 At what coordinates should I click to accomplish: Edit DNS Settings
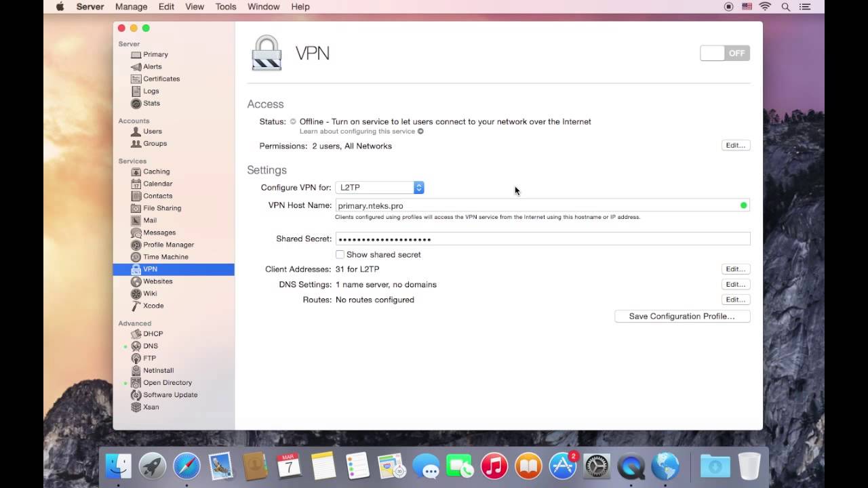(x=736, y=285)
